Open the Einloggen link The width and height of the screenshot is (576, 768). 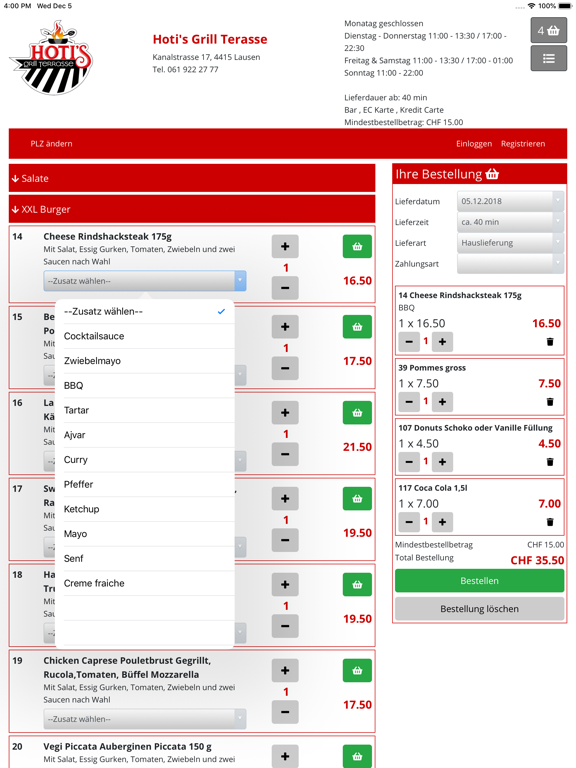click(x=474, y=144)
